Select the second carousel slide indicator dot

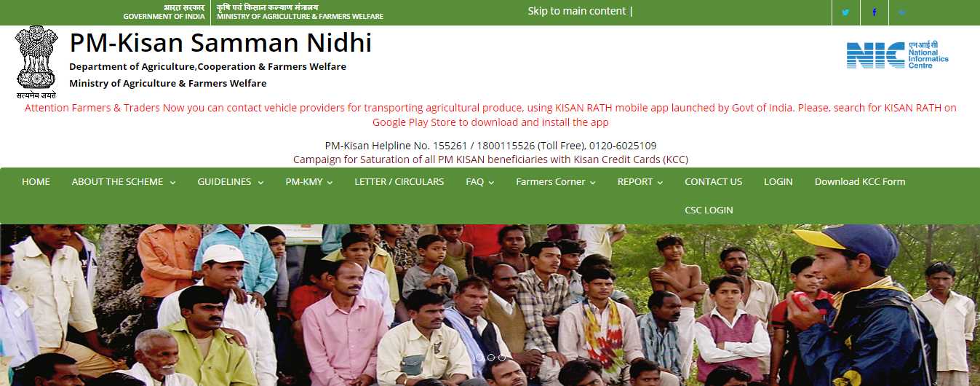tap(490, 358)
